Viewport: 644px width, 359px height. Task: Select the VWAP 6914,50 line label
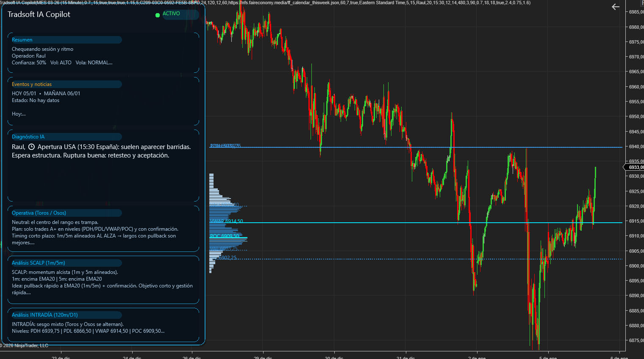(x=227, y=221)
